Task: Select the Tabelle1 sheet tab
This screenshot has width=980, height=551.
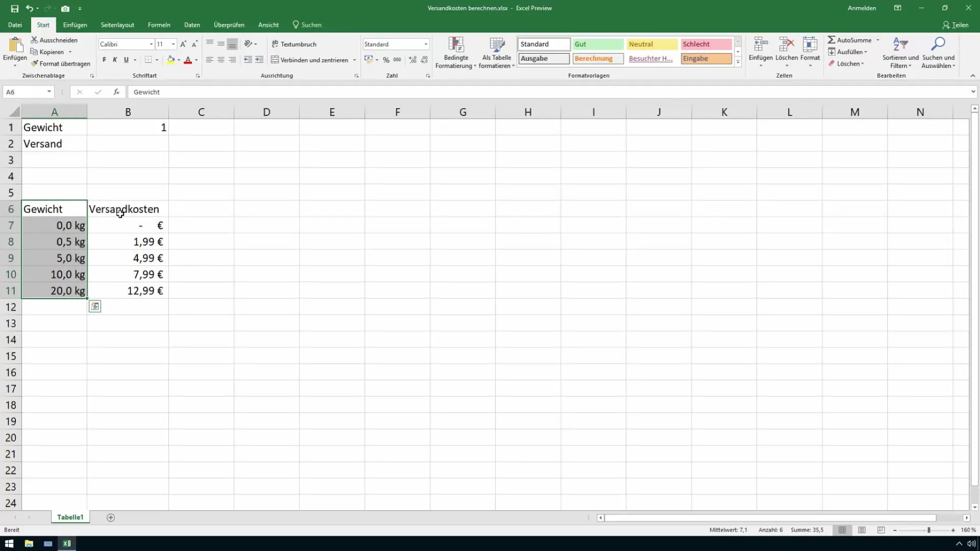Action: coord(70,517)
